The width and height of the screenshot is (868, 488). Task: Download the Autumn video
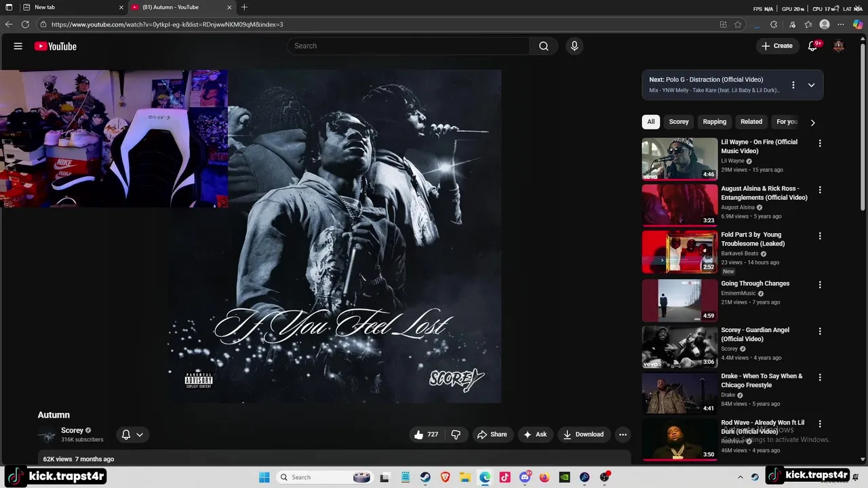(583, 434)
